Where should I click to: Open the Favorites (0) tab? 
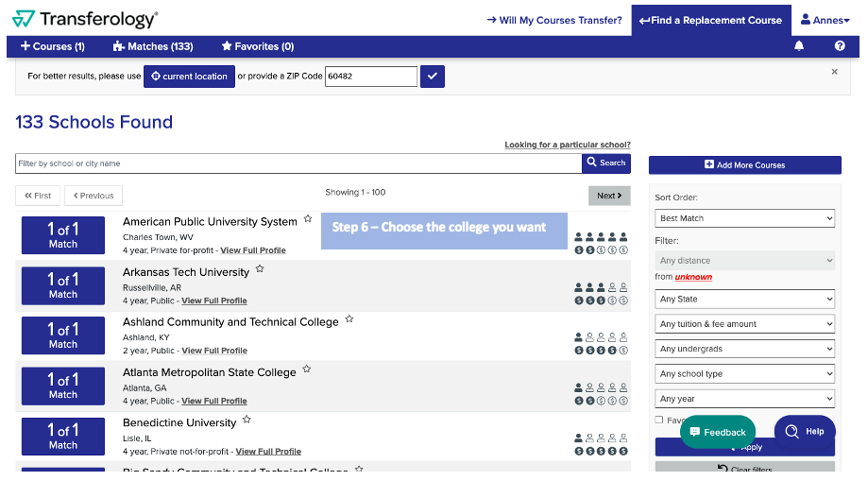tap(258, 46)
